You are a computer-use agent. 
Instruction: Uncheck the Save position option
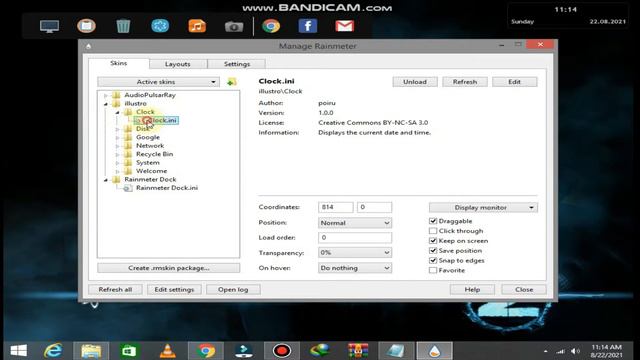click(x=433, y=250)
